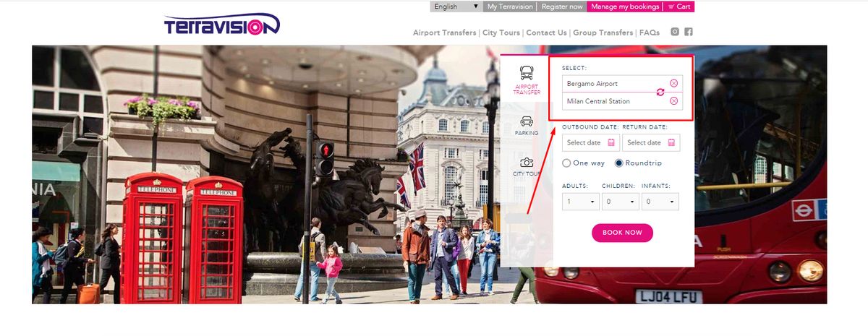Open the Cart

pos(679,7)
